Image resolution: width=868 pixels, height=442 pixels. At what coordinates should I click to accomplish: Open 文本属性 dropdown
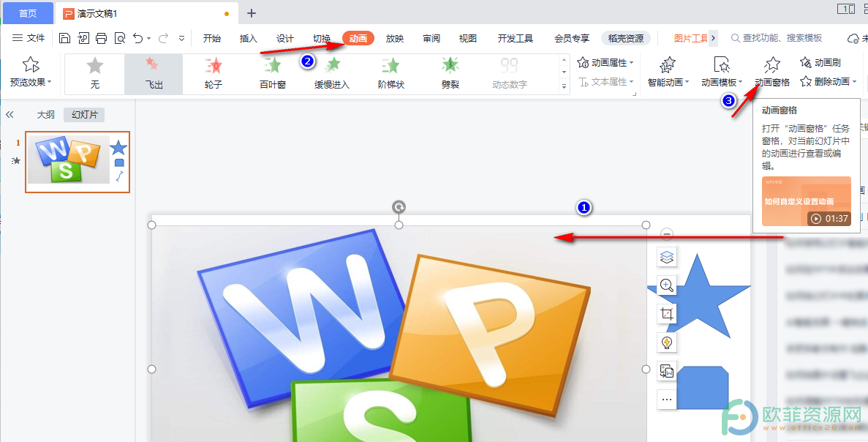(605, 82)
